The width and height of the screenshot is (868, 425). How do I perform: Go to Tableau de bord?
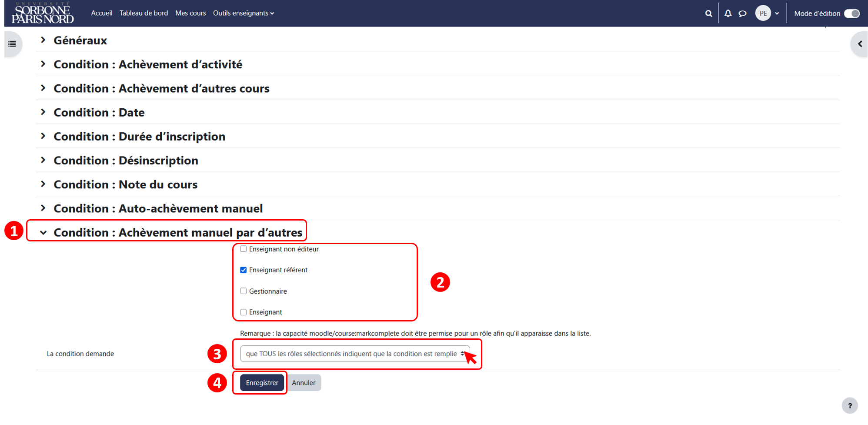(144, 13)
